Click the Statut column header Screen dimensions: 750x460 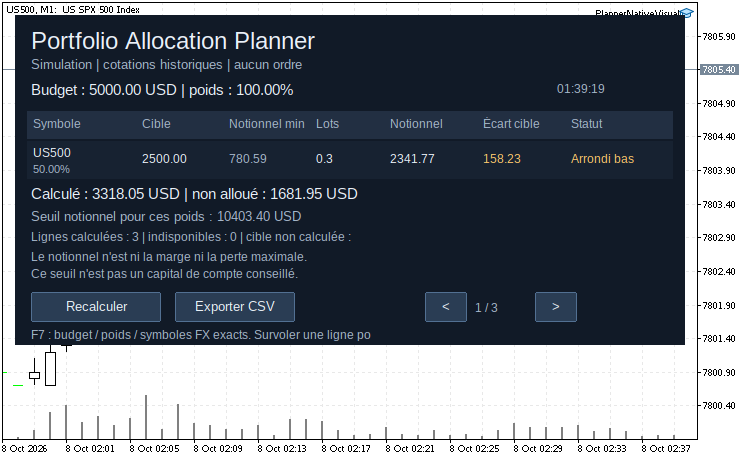tap(586, 124)
